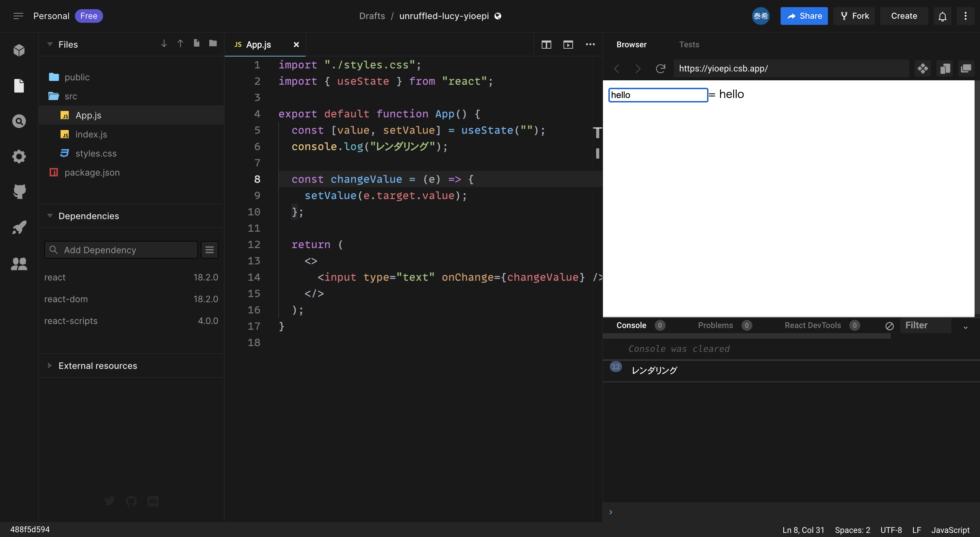The image size is (980, 537).
Task: Create a new folder in the Files panel
Action: (x=212, y=43)
